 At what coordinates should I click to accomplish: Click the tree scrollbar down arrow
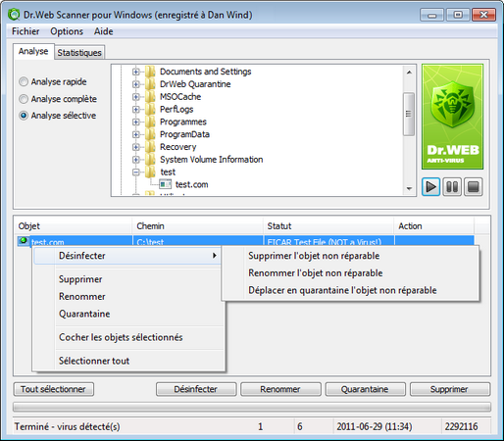(409, 188)
